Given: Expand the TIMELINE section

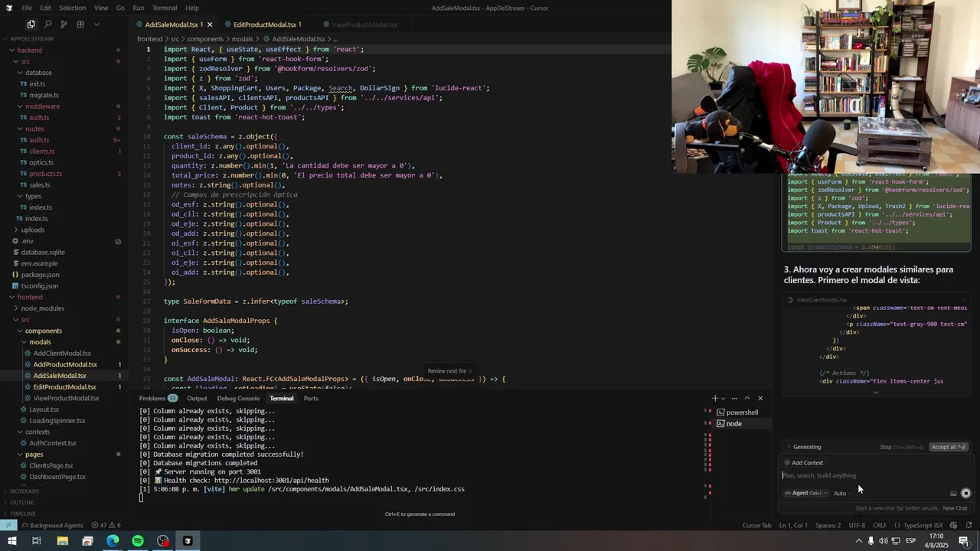Looking at the screenshot, I should [x=23, y=514].
